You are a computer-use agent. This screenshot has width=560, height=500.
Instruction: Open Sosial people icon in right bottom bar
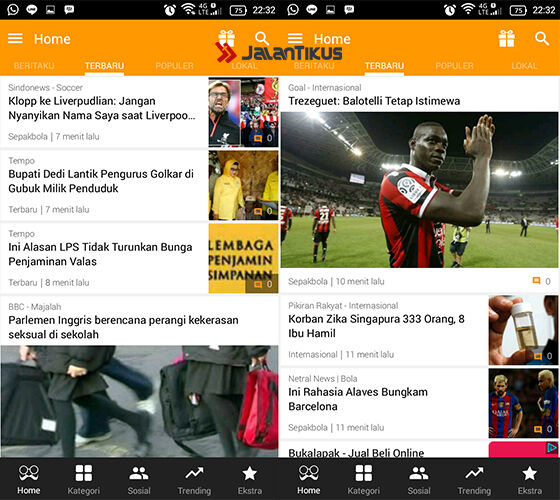click(x=419, y=473)
